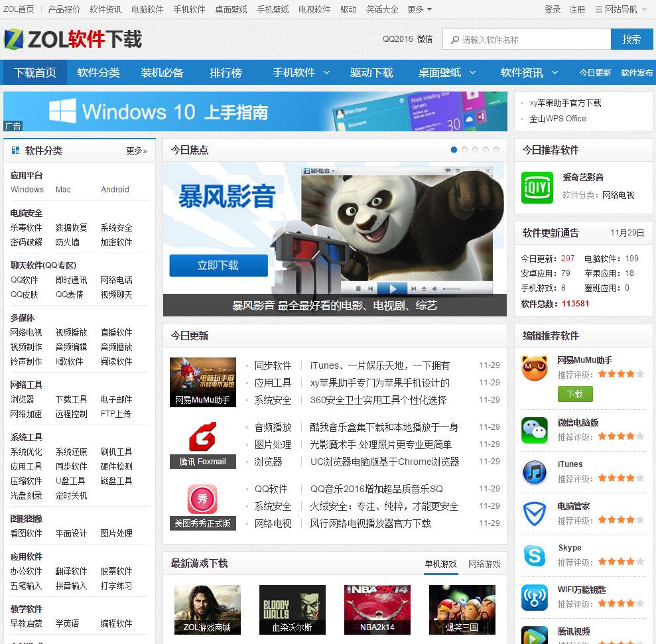656x644 pixels.
Task: Open the 血染沃尔斯 game thumbnail
Action: 293,610
